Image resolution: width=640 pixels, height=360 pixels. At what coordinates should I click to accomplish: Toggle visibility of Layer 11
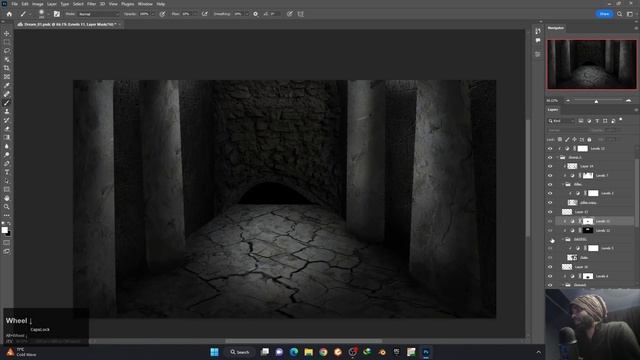550,212
